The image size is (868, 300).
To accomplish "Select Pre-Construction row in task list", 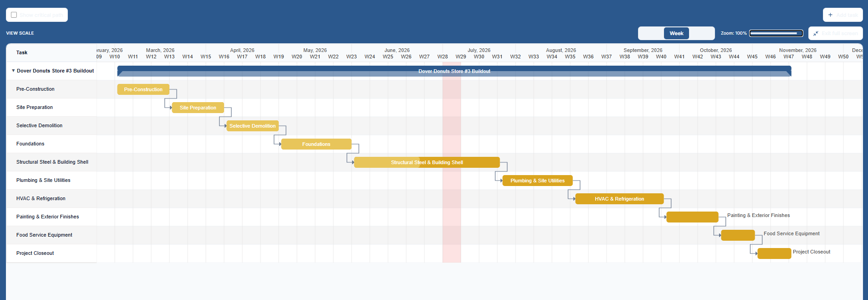I will point(51,89).
